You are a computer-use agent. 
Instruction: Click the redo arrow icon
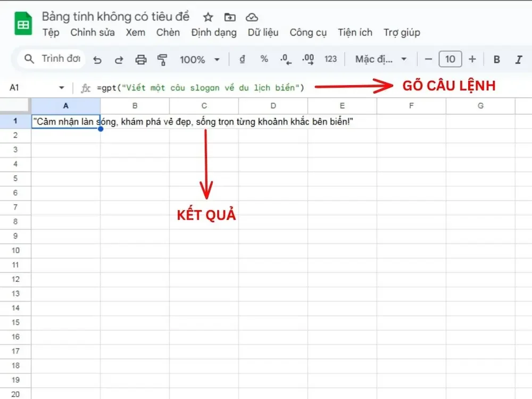119,60
